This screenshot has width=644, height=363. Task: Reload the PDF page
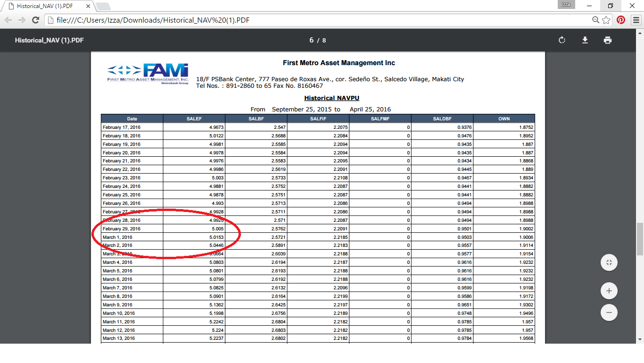[35, 20]
